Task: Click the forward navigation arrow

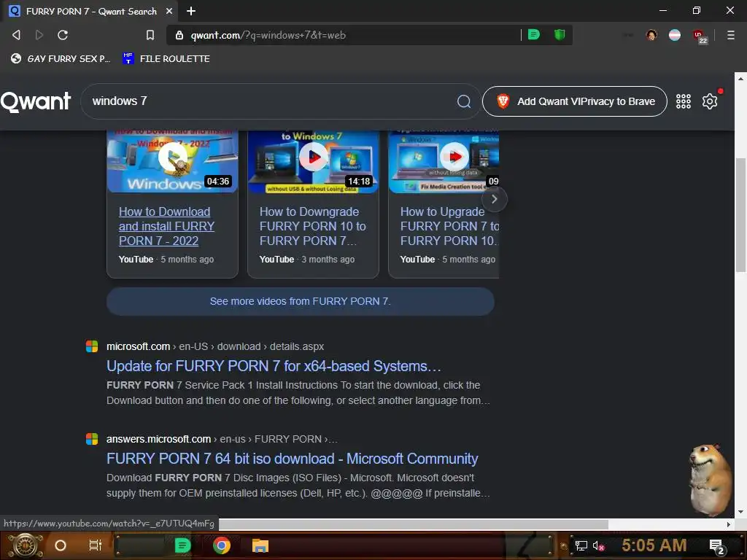Action: click(x=39, y=35)
